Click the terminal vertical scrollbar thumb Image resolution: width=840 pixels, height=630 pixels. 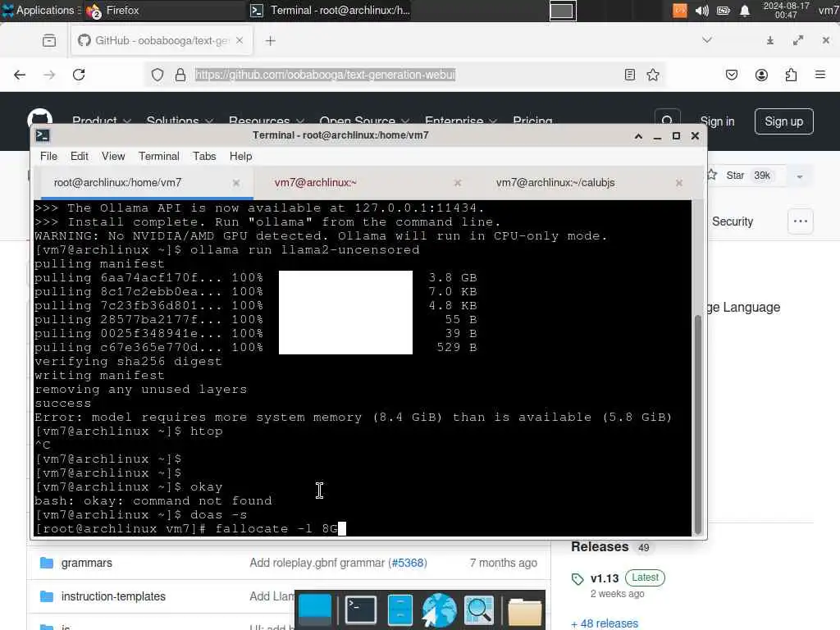[x=697, y=424]
